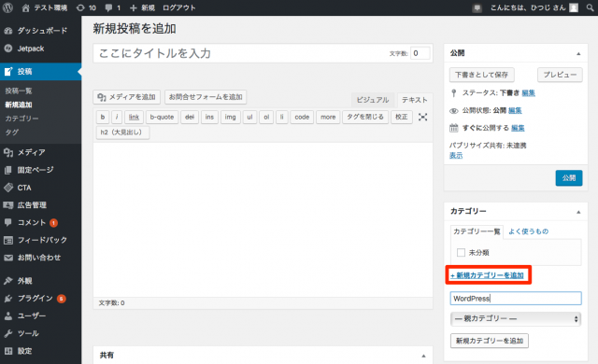Open コメント in the sidebar

click(40, 222)
